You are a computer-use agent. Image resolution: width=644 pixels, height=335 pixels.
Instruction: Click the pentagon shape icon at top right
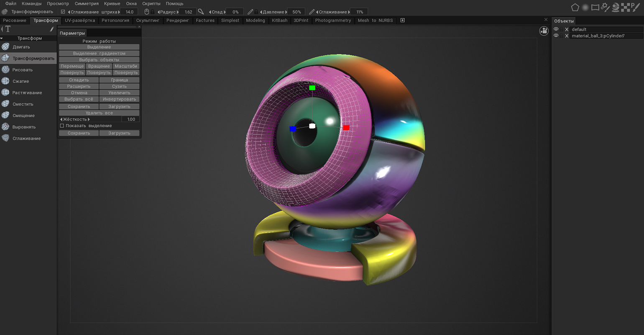(575, 7)
